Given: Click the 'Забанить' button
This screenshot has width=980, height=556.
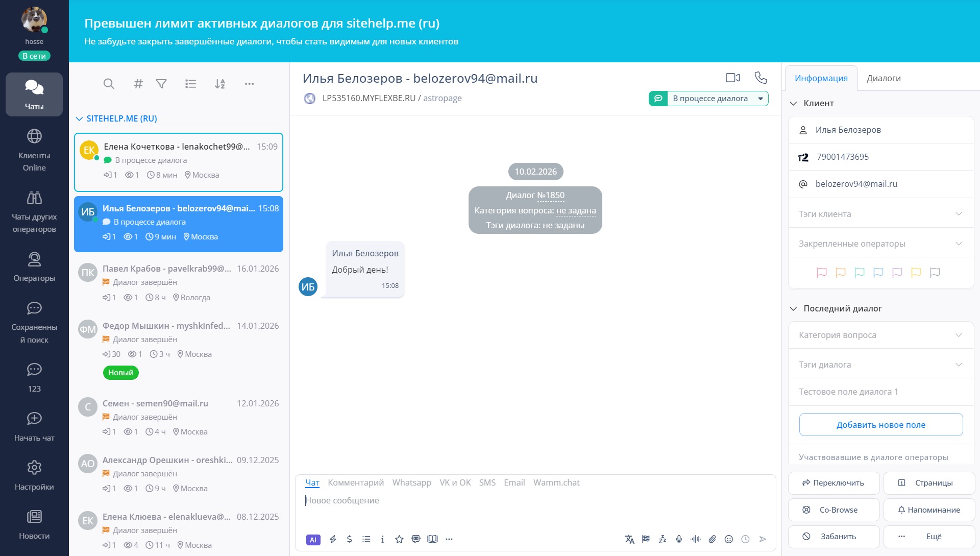Looking at the screenshot, I should (834, 537).
